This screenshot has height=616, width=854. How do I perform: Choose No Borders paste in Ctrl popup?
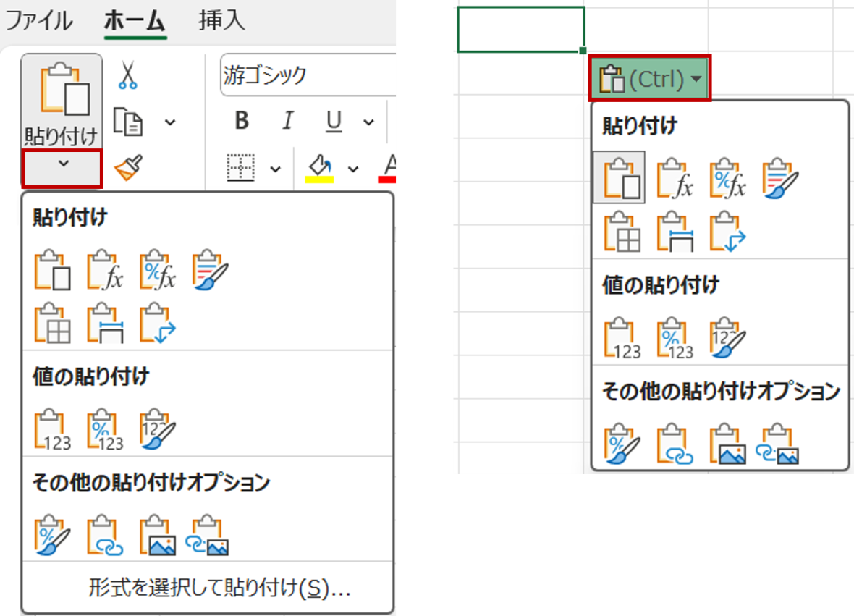click(622, 232)
